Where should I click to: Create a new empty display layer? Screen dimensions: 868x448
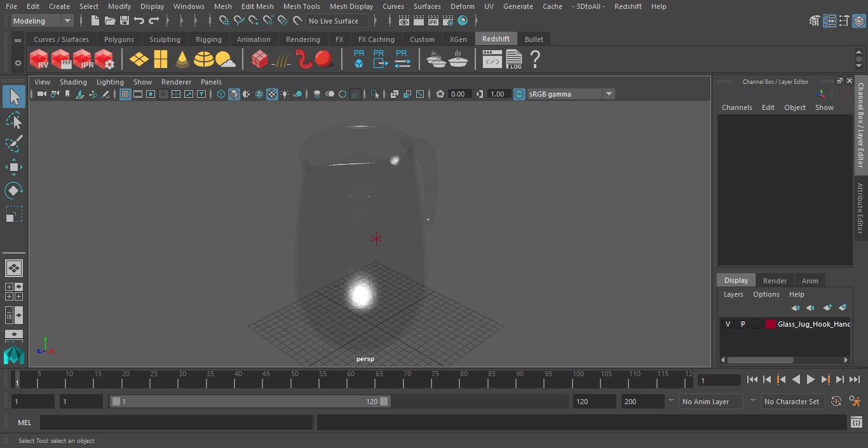click(x=827, y=308)
